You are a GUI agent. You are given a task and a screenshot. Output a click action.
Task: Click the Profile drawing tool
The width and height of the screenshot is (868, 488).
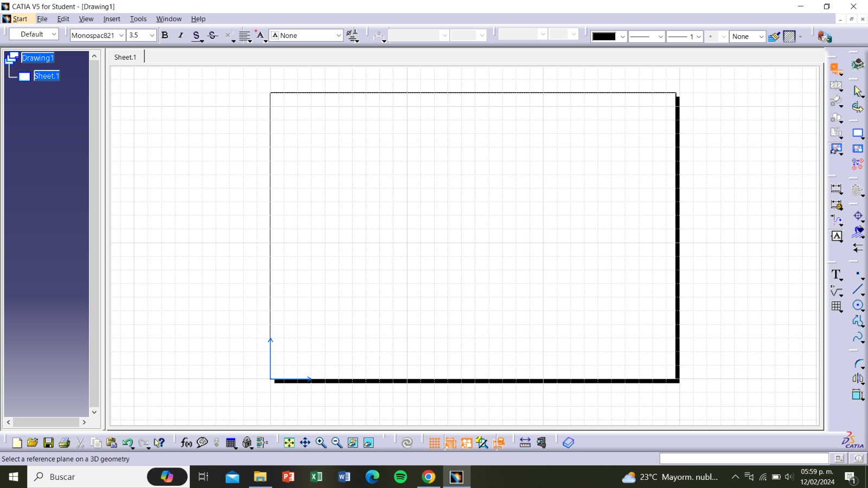pyautogui.click(x=858, y=321)
